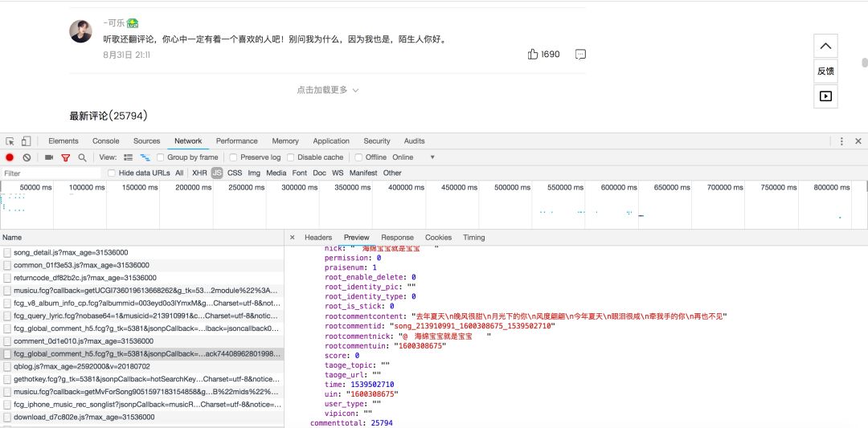The height and width of the screenshot is (428, 868).
Task: Click the back-to-top arrow button
Action: (825, 46)
